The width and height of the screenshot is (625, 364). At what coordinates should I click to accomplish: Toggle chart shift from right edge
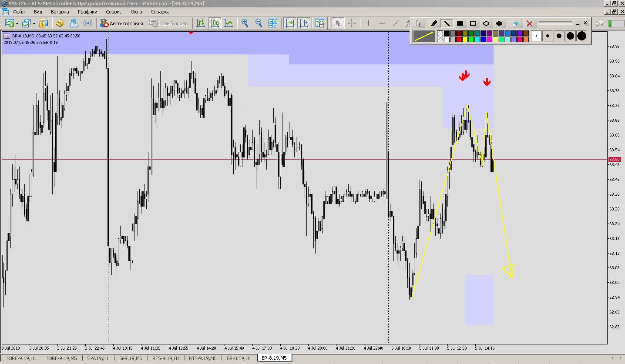coord(303,23)
